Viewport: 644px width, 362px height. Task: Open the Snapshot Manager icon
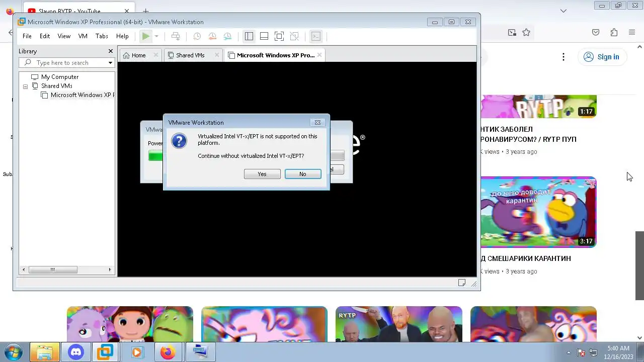tap(227, 36)
